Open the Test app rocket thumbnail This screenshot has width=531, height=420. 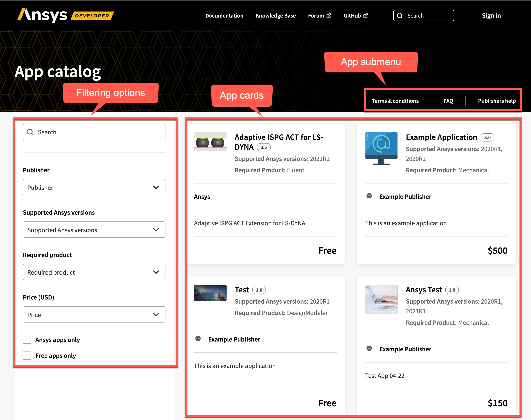[210, 293]
